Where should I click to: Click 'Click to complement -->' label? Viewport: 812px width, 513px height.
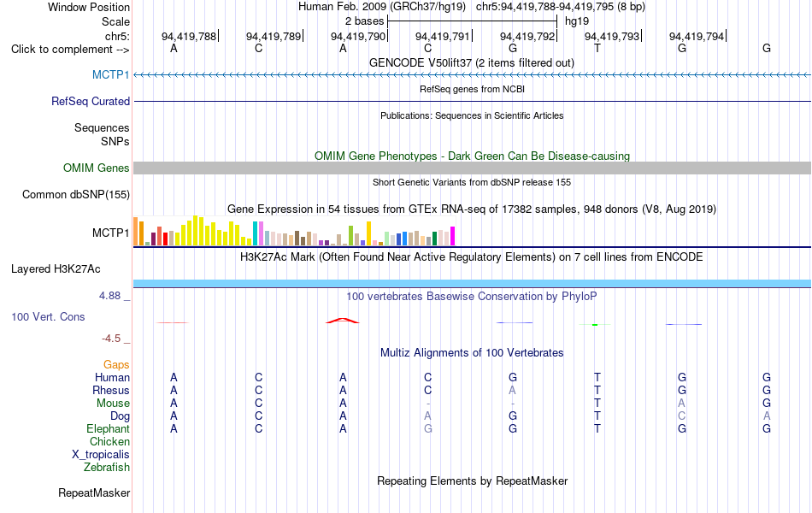coord(70,50)
